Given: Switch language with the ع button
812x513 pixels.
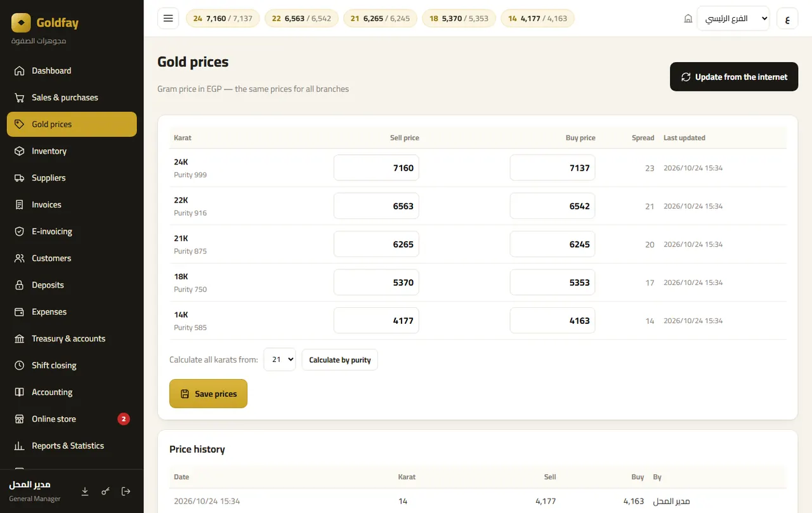Looking at the screenshot, I should pyautogui.click(x=787, y=18).
